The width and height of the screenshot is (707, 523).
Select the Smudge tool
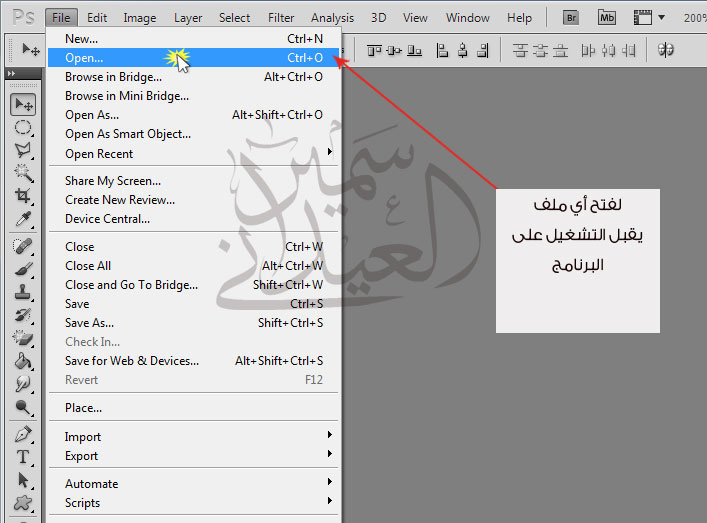(x=23, y=384)
